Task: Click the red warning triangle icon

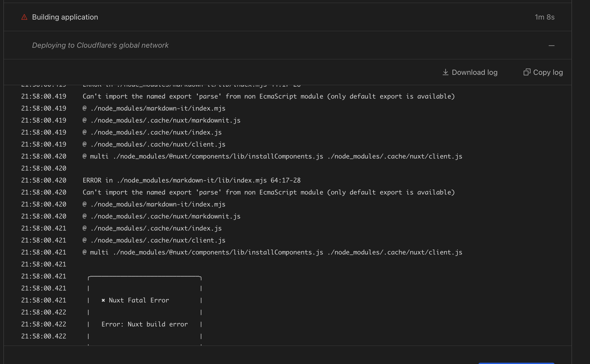Action: (24, 17)
